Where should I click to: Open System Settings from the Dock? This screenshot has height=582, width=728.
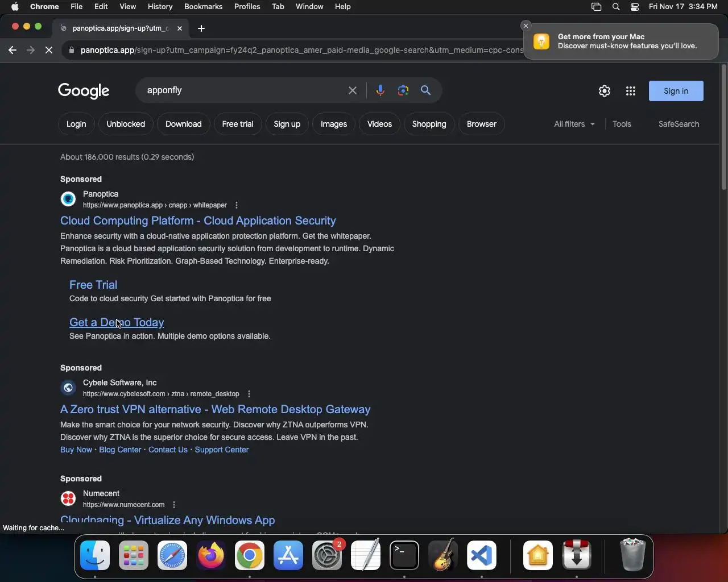click(327, 555)
